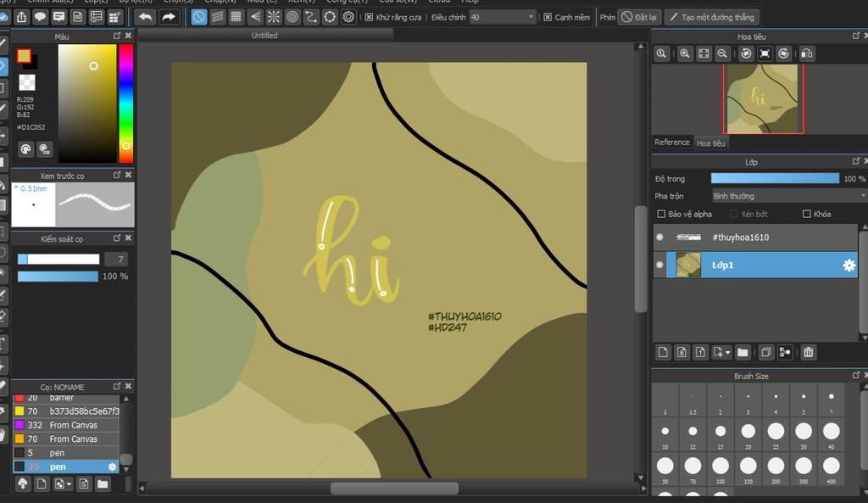The image size is (868, 503).
Task: Select the Untitled document tab
Action: point(264,36)
